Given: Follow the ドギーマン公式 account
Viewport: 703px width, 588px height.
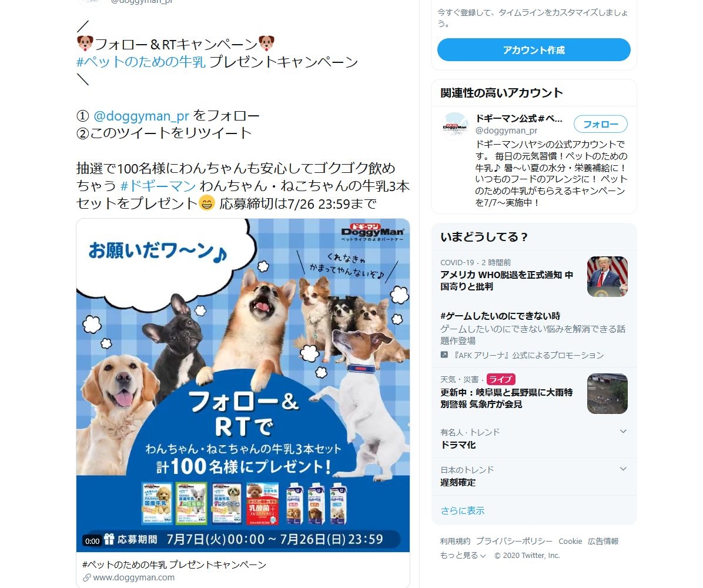Looking at the screenshot, I should pos(600,124).
